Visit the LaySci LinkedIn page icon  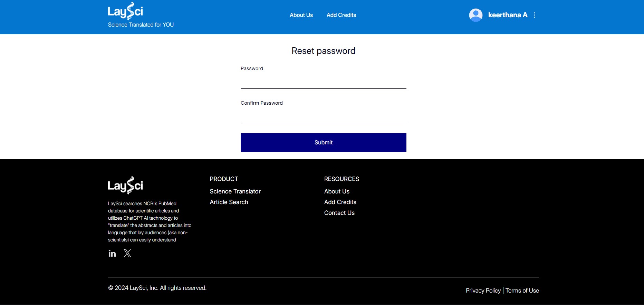coord(112,254)
